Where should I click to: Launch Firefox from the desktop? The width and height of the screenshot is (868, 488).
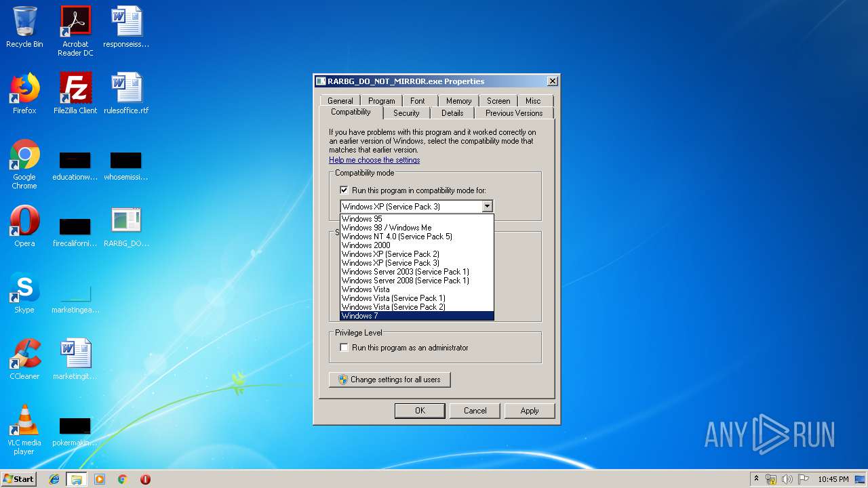[x=24, y=94]
